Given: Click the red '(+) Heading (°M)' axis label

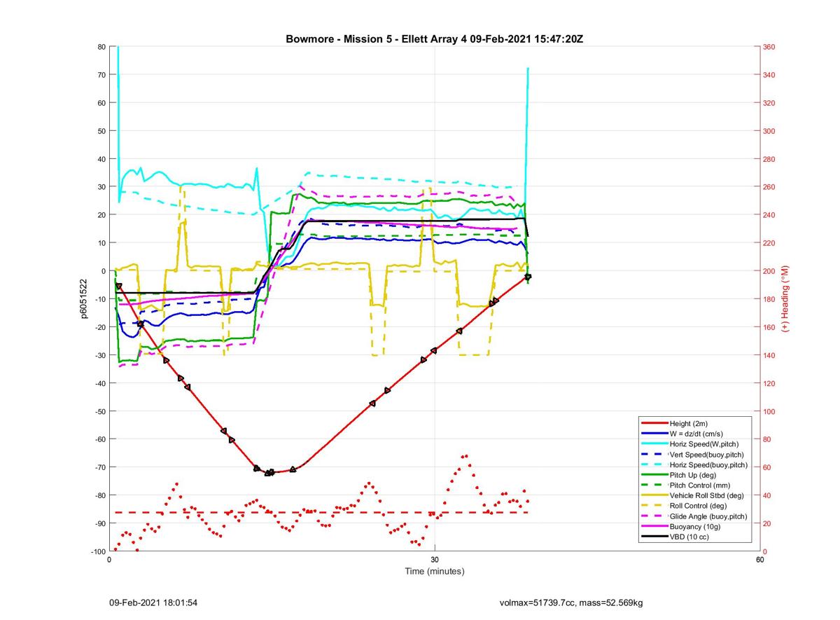Looking at the screenshot, I should (785, 299).
